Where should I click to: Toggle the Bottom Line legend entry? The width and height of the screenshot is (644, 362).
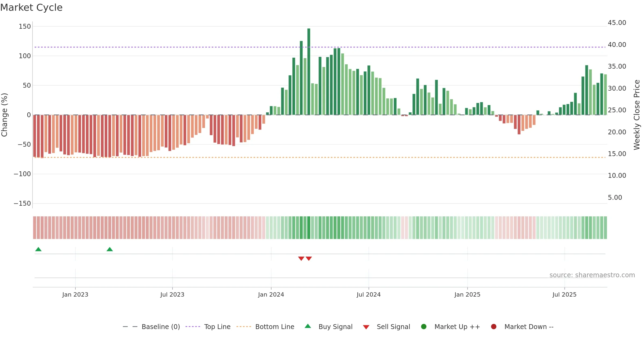[265, 327]
